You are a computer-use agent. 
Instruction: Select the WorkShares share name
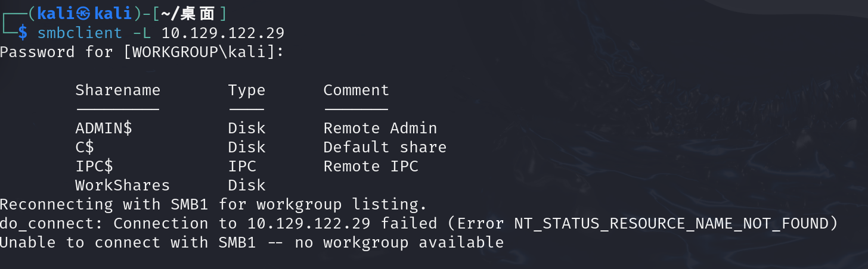pyautogui.click(x=123, y=185)
